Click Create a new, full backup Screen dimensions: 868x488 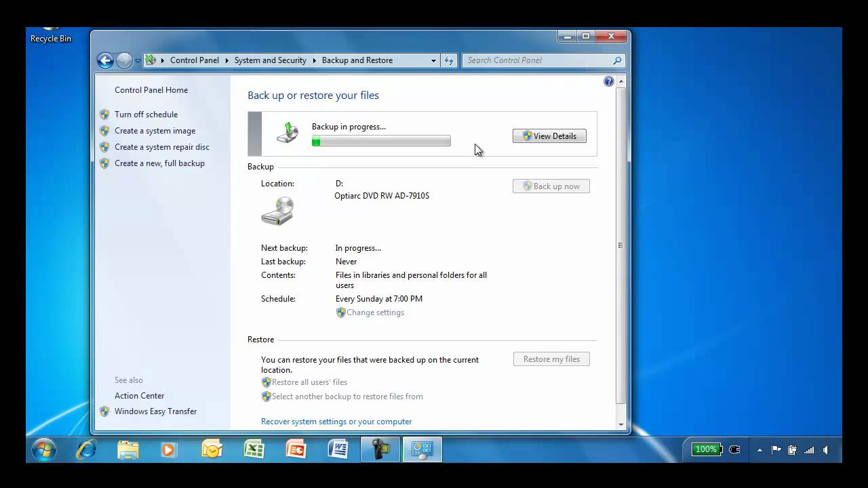pyautogui.click(x=159, y=163)
